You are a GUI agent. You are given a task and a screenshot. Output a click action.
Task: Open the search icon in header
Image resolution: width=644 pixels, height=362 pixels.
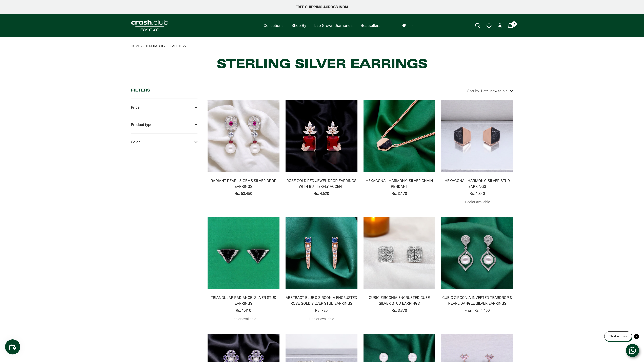coord(477,26)
